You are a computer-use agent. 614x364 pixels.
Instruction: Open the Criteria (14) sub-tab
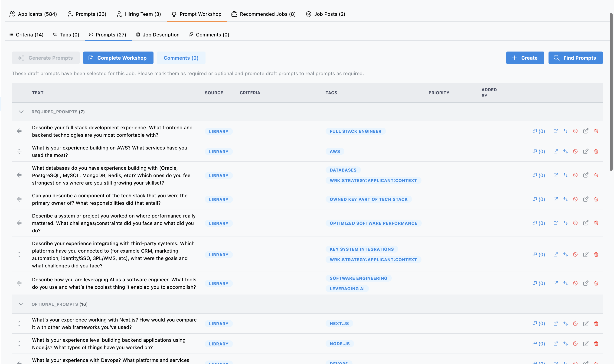pos(26,35)
